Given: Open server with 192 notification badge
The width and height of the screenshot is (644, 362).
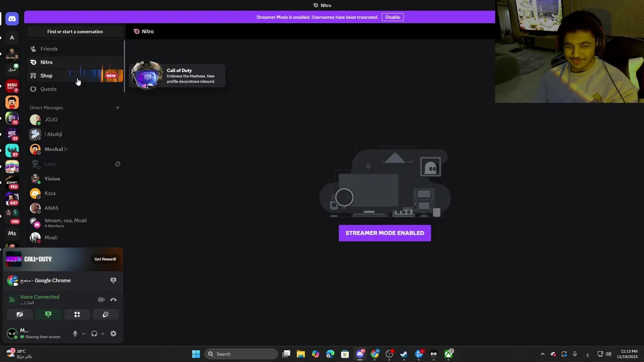Looking at the screenshot, I should pyautogui.click(x=12, y=183).
